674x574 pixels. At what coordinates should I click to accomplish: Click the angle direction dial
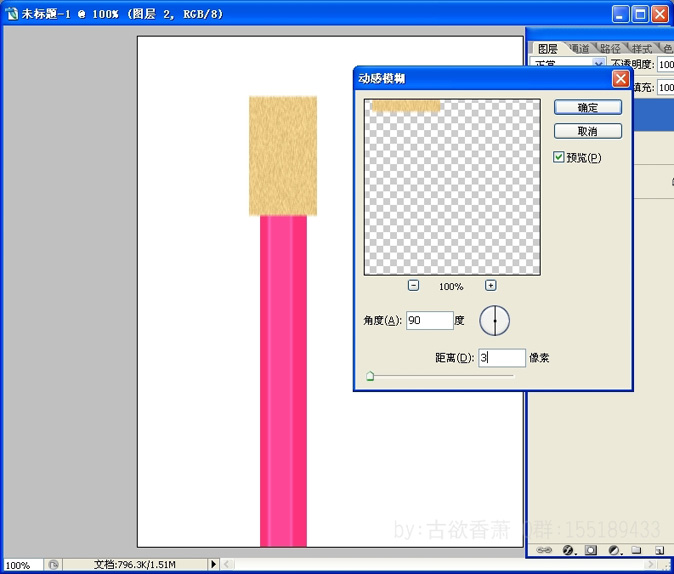495,321
